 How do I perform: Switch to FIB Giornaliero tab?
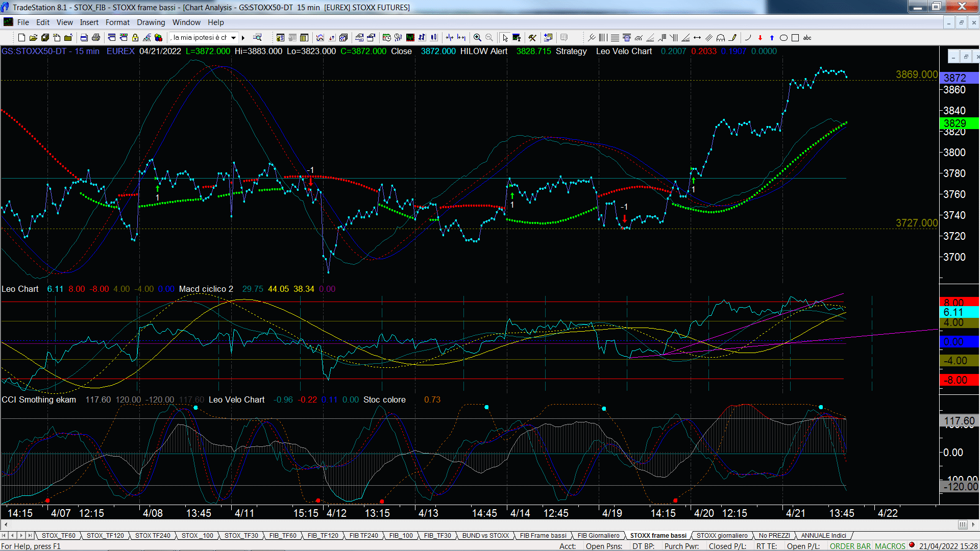pyautogui.click(x=598, y=536)
